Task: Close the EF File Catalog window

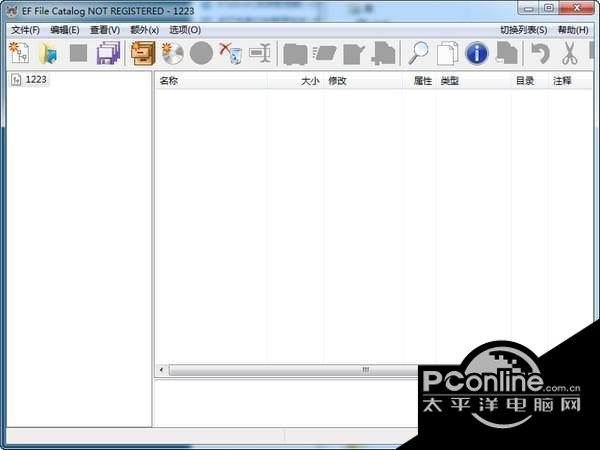Action: 577,8
